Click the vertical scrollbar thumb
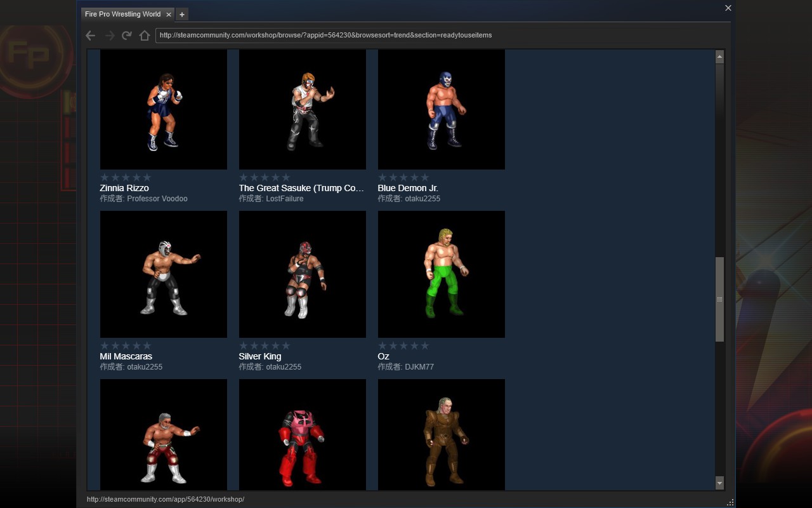This screenshot has height=508, width=812. (719, 300)
